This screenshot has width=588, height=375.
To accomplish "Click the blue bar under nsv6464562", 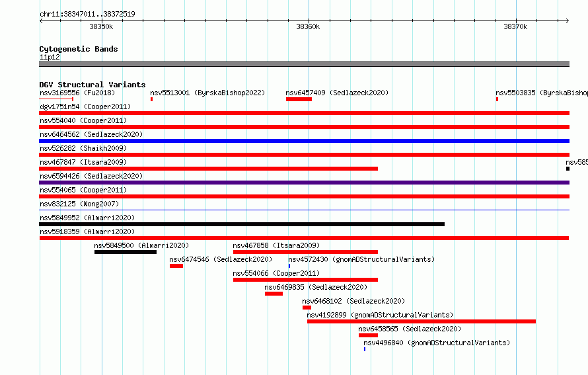I will (x=304, y=141).
